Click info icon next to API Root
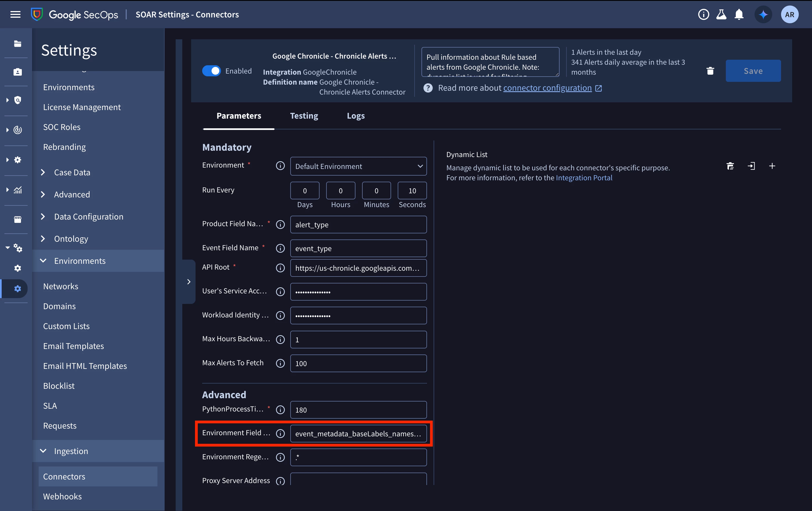 point(280,268)
